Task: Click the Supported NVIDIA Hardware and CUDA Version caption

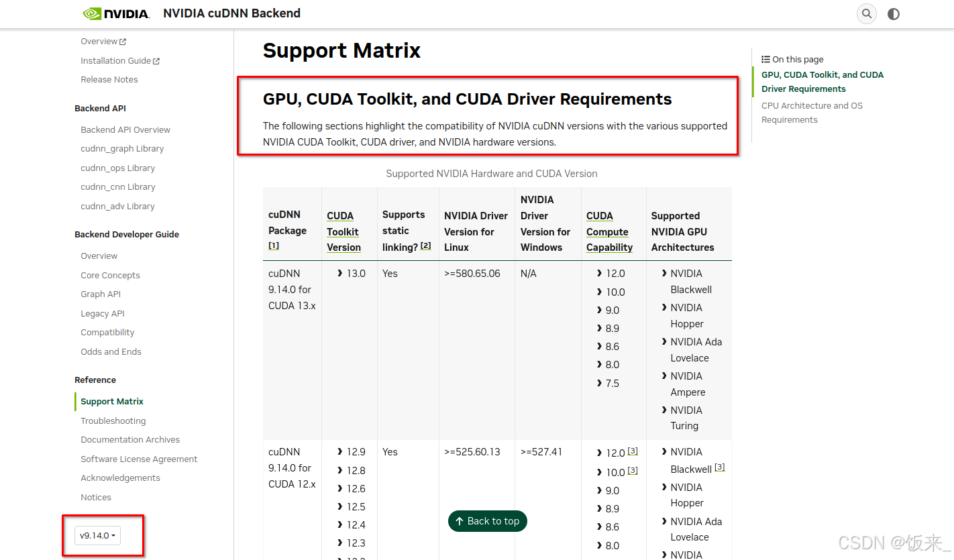Action: coord(492,174)
